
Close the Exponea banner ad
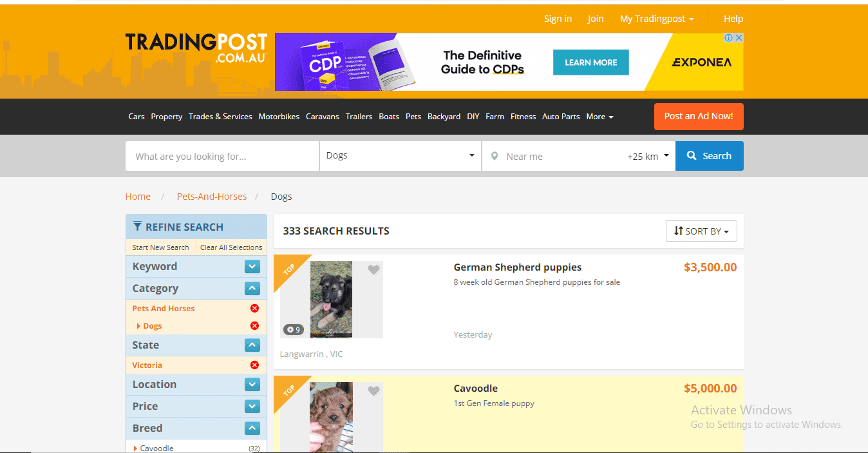pos(739,38)
